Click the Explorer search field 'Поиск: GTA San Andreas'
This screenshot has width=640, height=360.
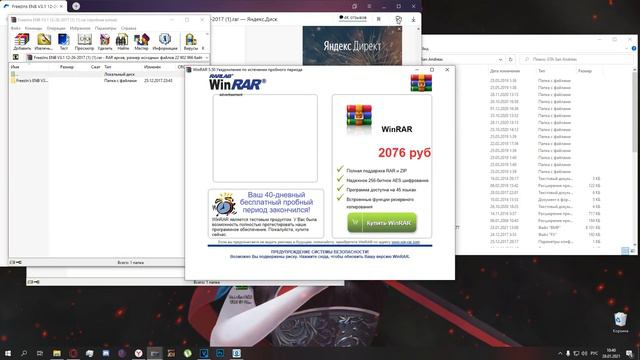coord(576,59)
